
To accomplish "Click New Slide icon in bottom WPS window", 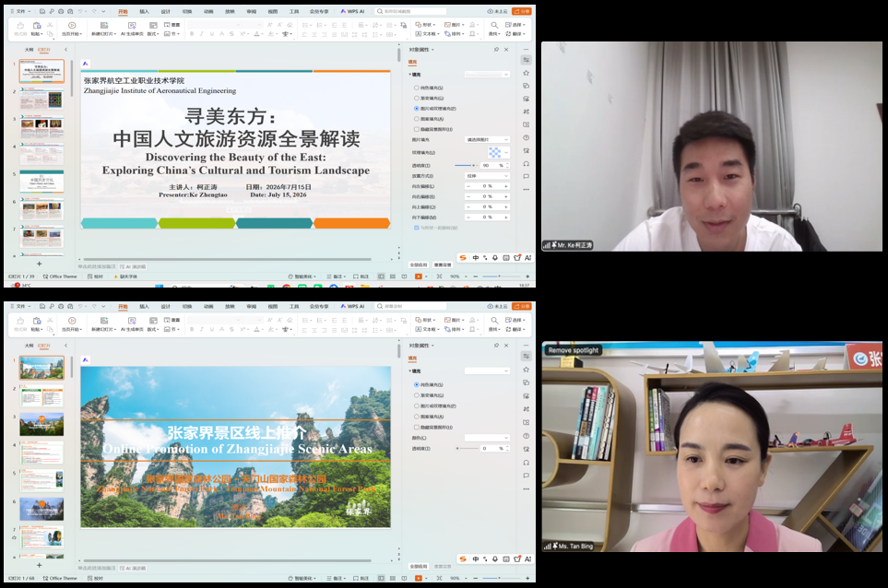I will (x=104, y=321).
